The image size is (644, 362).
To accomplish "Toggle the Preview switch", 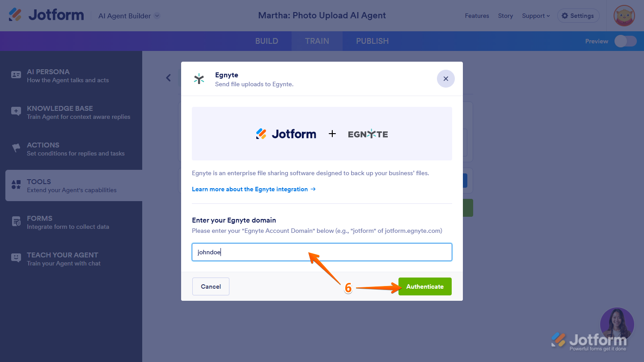I will (x=625, y=41).
